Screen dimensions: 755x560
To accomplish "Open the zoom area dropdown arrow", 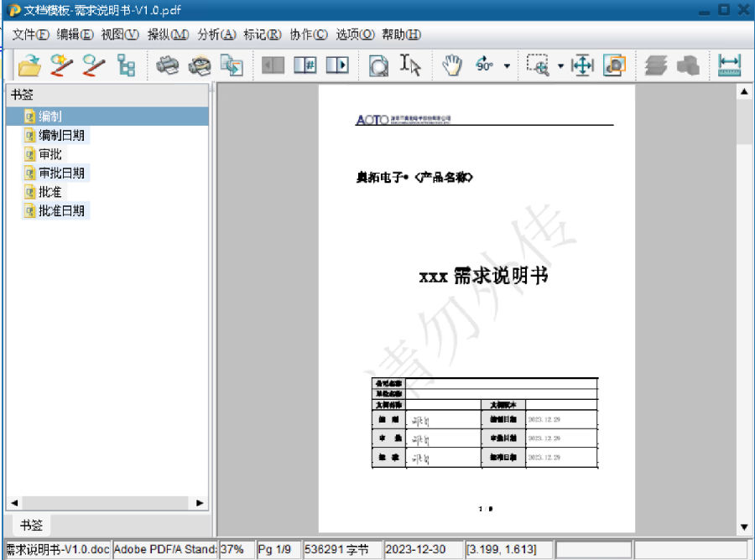I will tap(560, 66).
